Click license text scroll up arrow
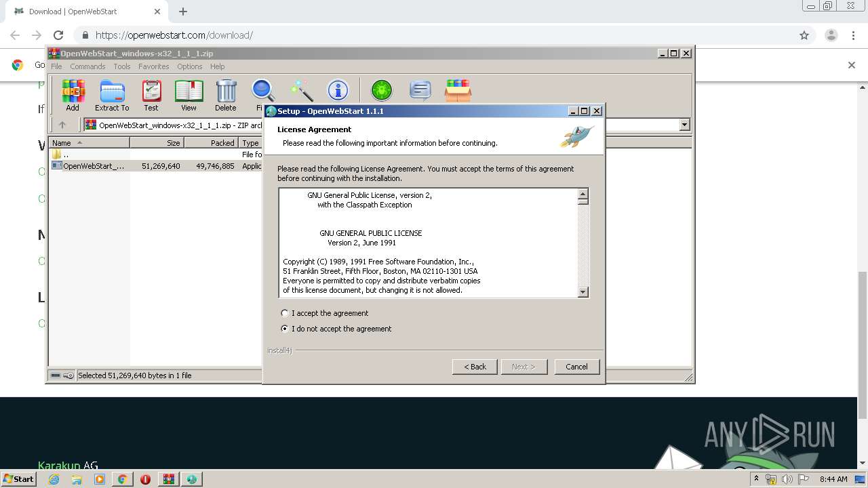Viewport: 868px width, 488px height. pos(583,193)
